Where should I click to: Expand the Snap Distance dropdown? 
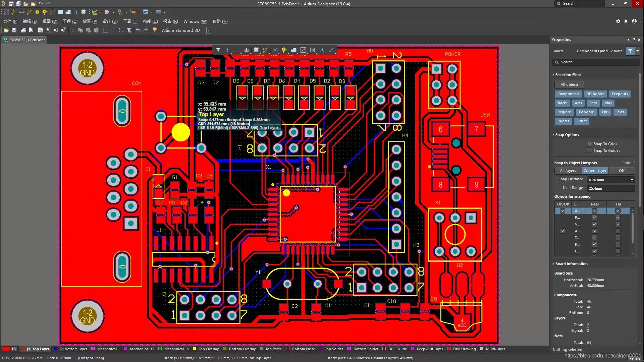pos(632,180)
